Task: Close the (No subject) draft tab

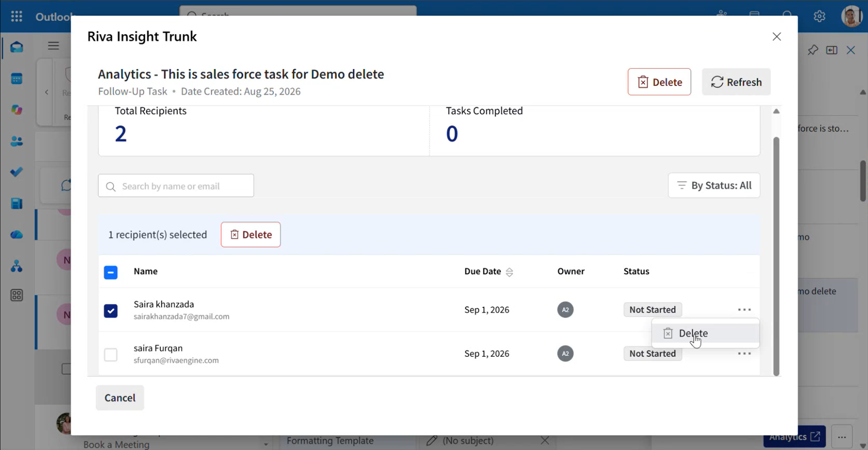Action: click(544, 440)
